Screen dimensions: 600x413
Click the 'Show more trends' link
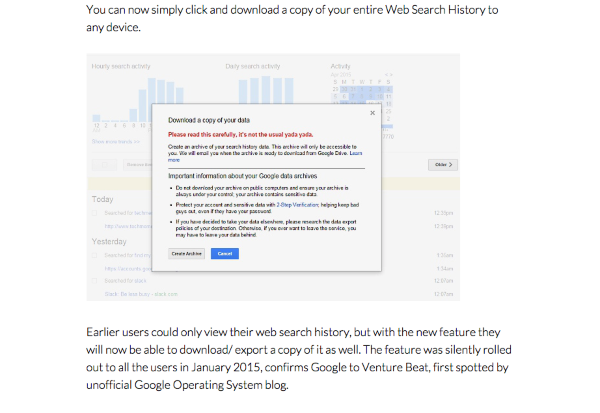click(x=112, y=142)
